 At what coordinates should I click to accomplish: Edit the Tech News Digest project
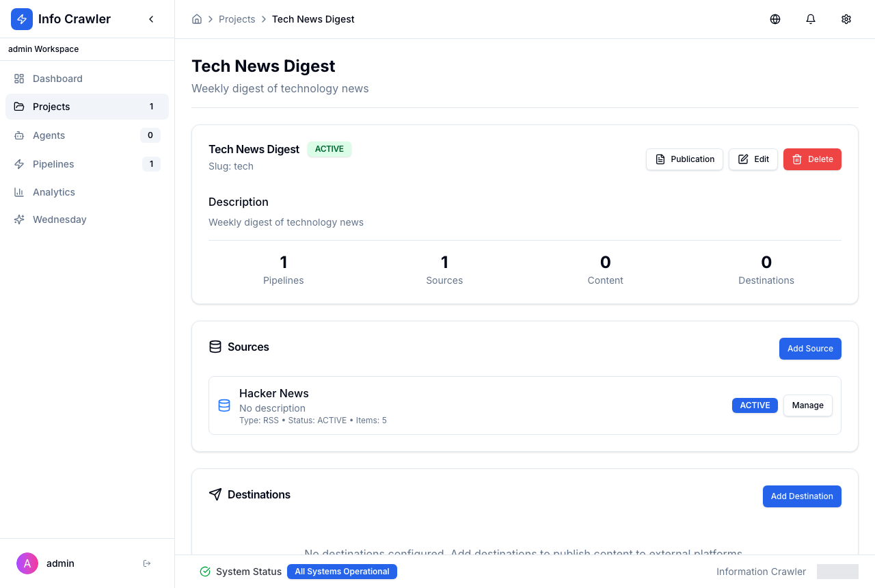[x=753, y=159]
